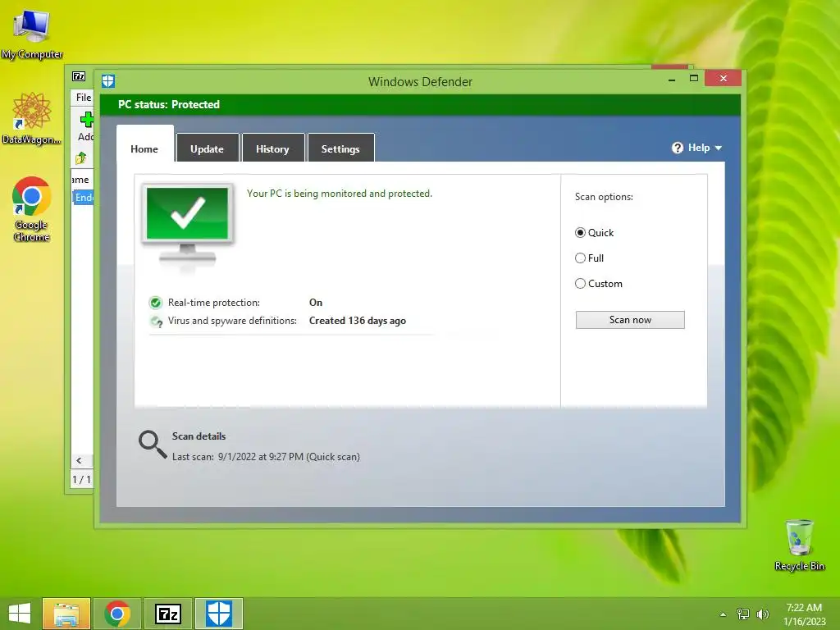Open My Computer desktop icon
Viewport: 840px width, 630px height.
pyautogui.click(x=32, y=34)
